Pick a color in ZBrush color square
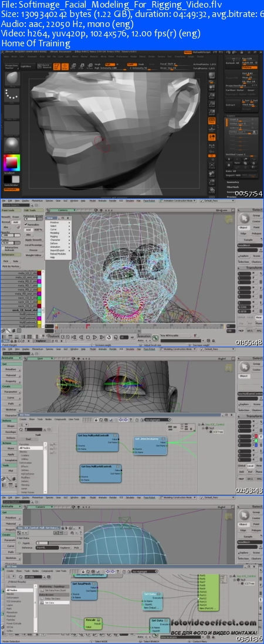 [x=11, y=163]
